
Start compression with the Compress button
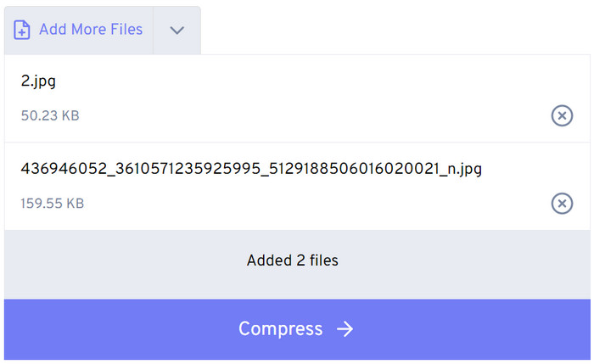[297, 329]
